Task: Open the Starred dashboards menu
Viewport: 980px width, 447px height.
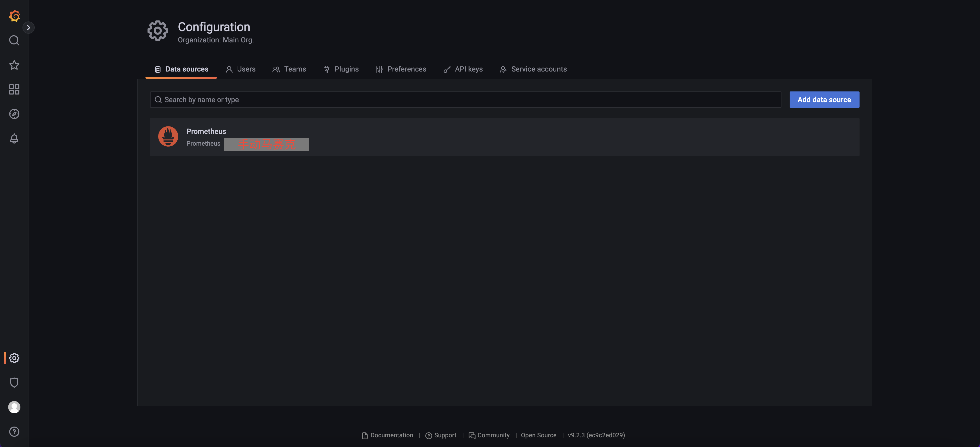Action: pyautogui.click(x=14, y=65)
